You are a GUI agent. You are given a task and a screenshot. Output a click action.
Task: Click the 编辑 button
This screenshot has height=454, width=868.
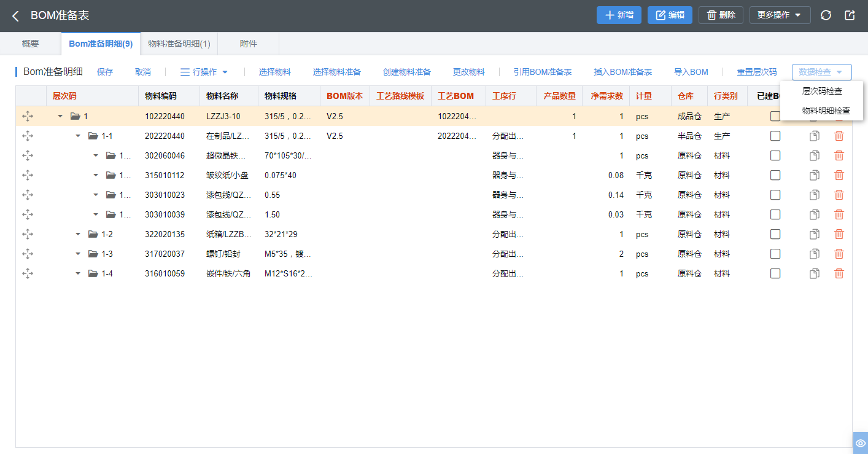[670, 15]
